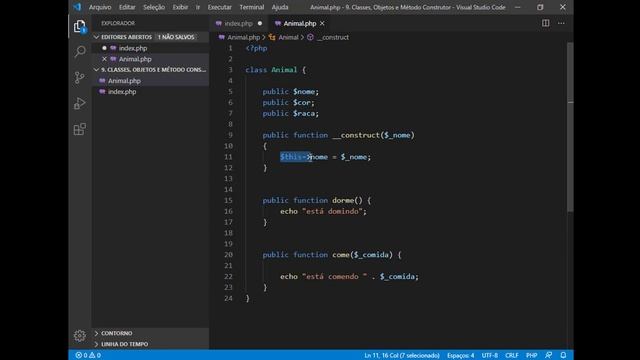Click the notifications bell in status bar
Viewport: 640px width, 360px height.
pyautogui.click(x=563, y=355)
